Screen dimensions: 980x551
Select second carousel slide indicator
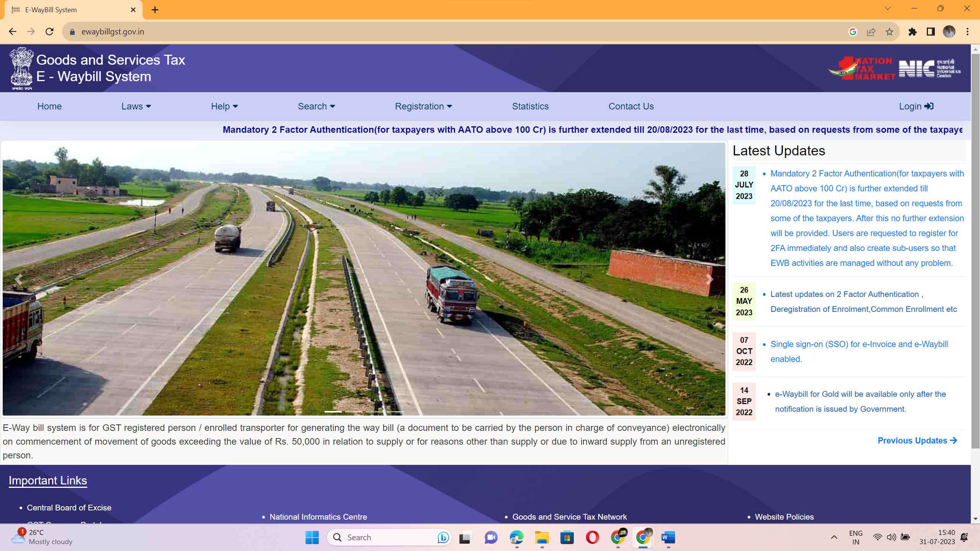coord(354,412)
